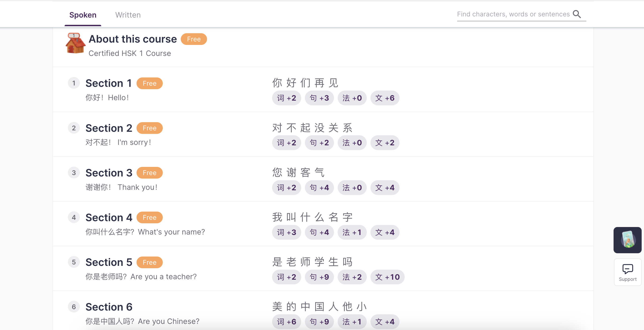Click the house icon beside About this course
This screenshot has width=644, height=330.
75,44
